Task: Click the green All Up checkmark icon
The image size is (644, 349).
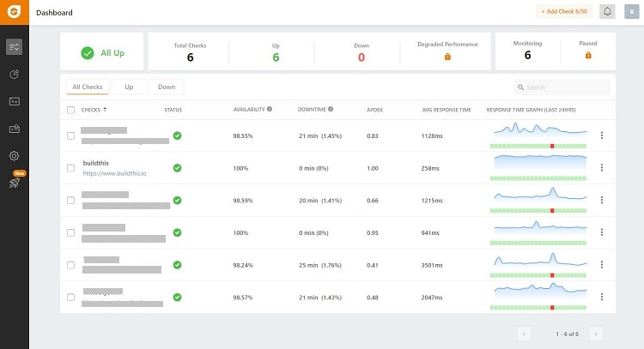Action: [x=87, y=53]
